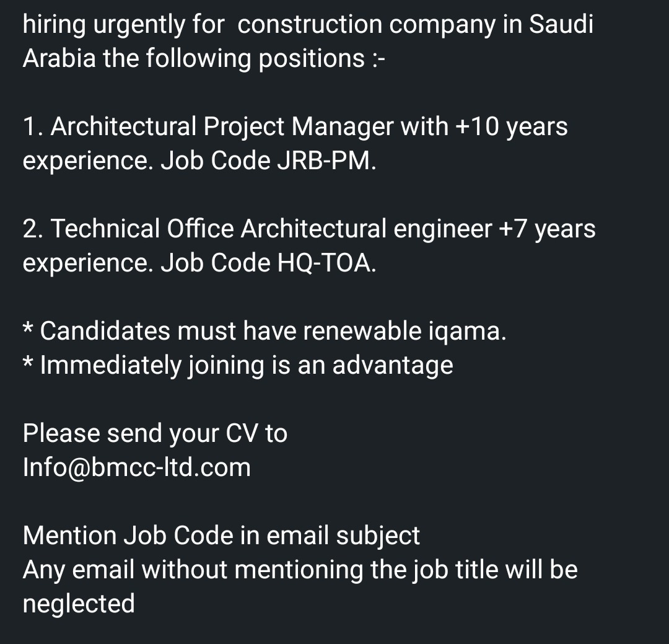Select the word 'neglected' on the last line
This screenshot has height=644, width=669.
79,604
